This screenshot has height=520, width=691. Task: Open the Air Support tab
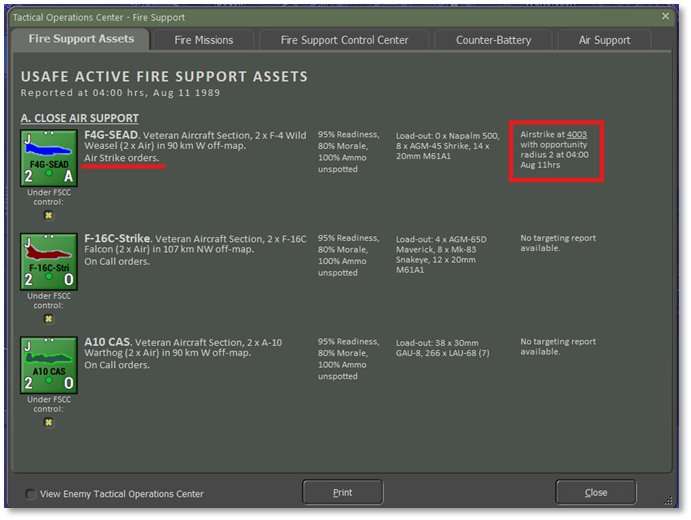coord(604,40)
